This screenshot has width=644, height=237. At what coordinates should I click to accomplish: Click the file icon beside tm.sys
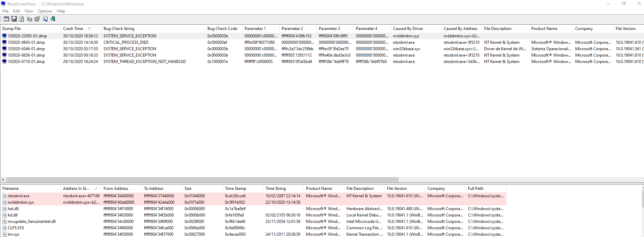(4, 234)
